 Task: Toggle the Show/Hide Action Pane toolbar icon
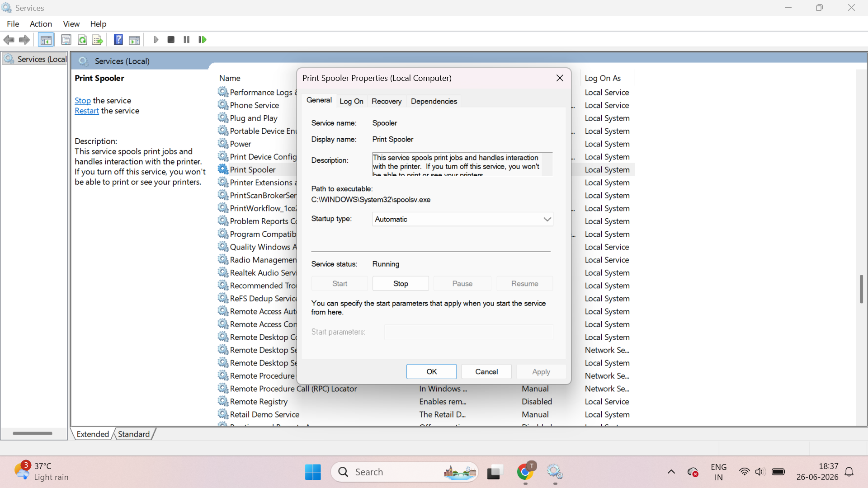[x=134, y=40]
